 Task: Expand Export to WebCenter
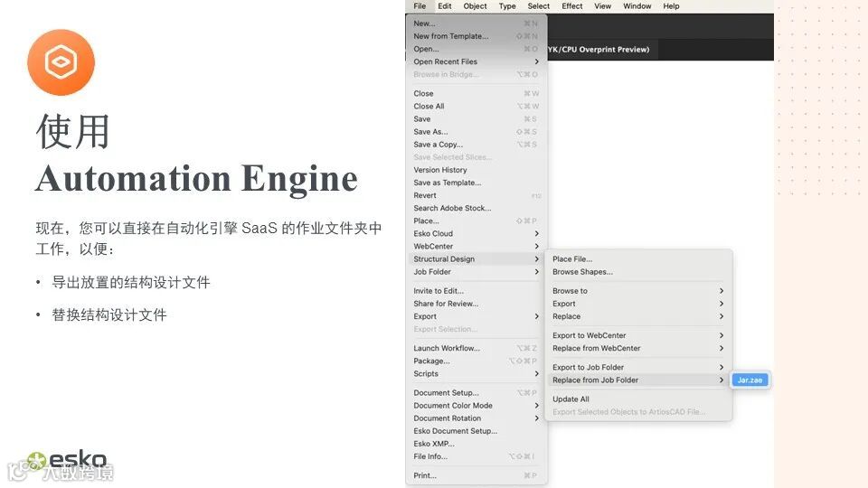click(638, 335)
